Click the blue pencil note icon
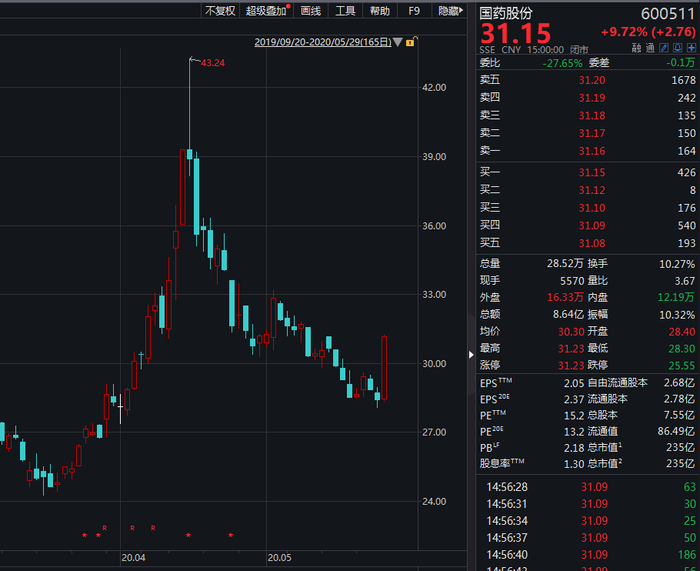This screenshot has height=571, width=700. click(664, 48)
